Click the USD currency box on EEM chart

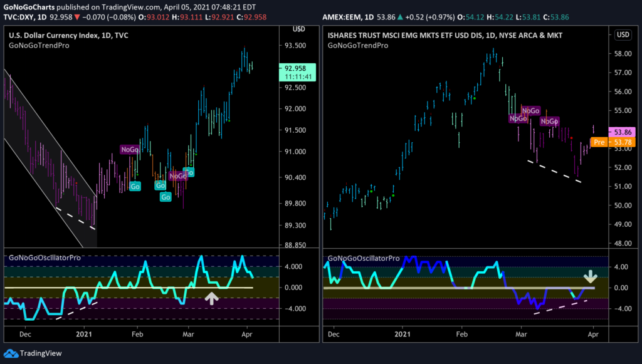[623, 34]
